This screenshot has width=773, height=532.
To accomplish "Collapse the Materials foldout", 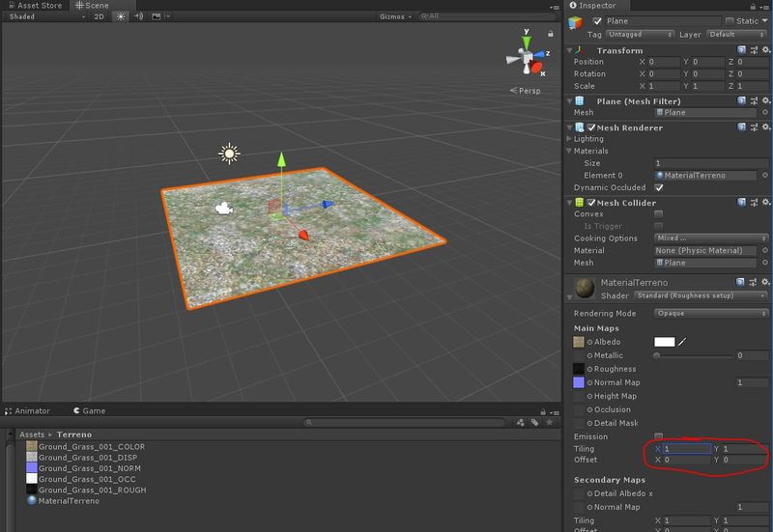I will [569, 151].
